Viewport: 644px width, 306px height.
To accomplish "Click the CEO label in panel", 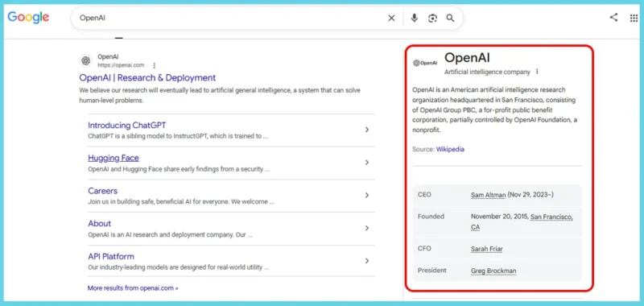I will coord(424,195).
